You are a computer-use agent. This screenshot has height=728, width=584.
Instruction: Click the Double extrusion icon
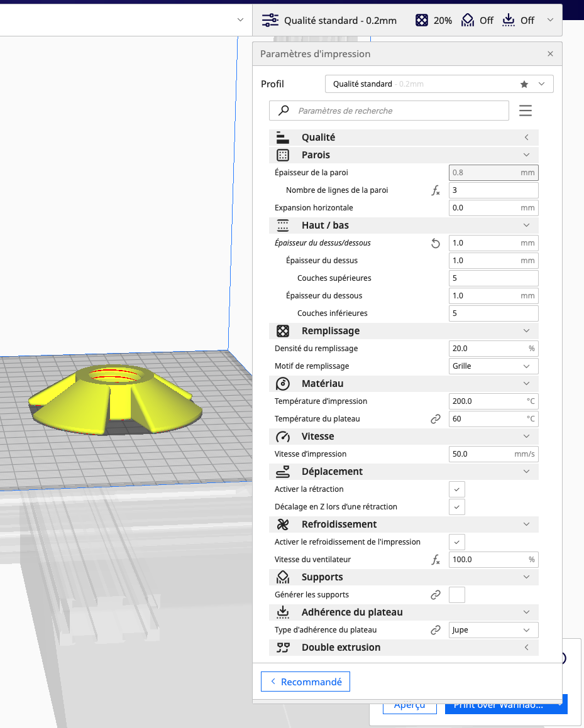click(283, 648)
